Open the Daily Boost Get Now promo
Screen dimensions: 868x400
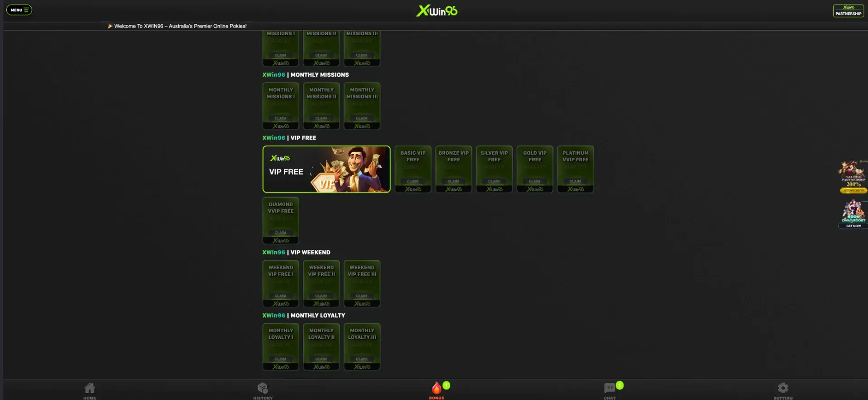coord(853,214)
